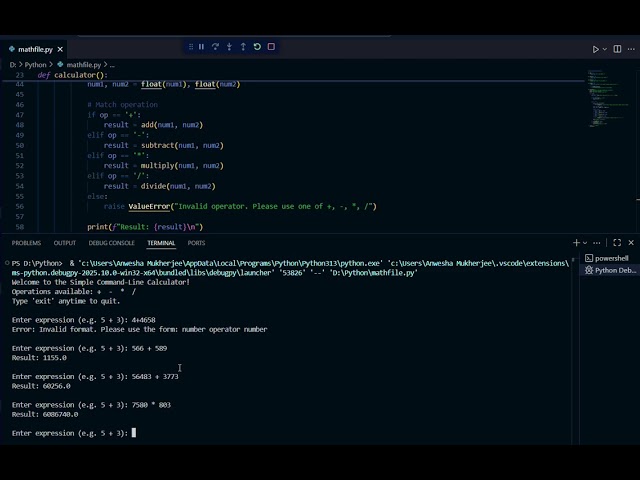This screenshot has height=480, width=640.
Task: Grab the debug toolbar drag handle
Action: (191, 47)
